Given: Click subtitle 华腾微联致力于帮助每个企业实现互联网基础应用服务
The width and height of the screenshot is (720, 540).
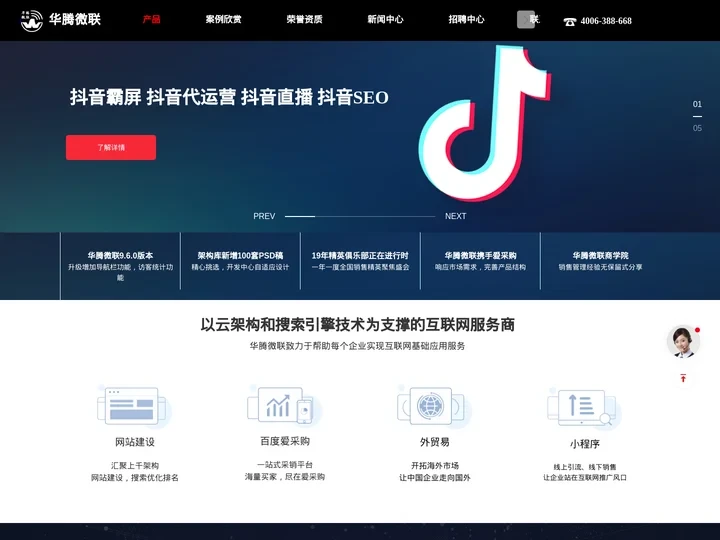Looking at the screenshot, I should 357,346.
